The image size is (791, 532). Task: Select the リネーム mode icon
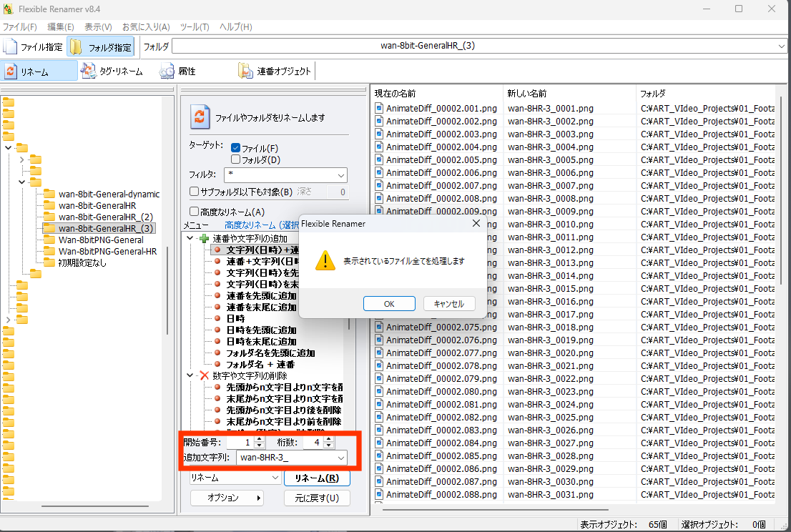point(11,71)
